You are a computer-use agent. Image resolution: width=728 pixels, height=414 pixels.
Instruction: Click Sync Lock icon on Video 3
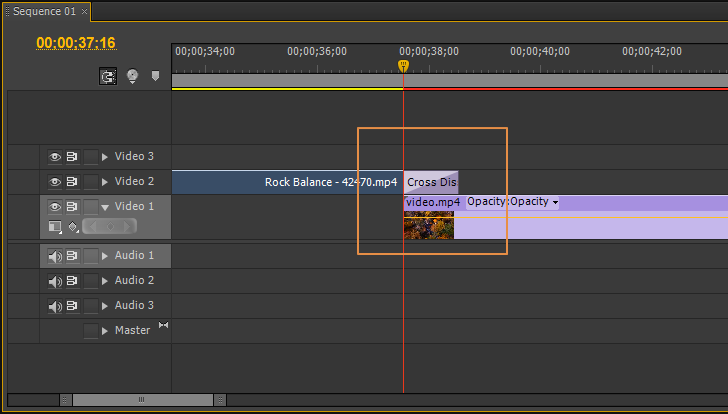(72, 157)
